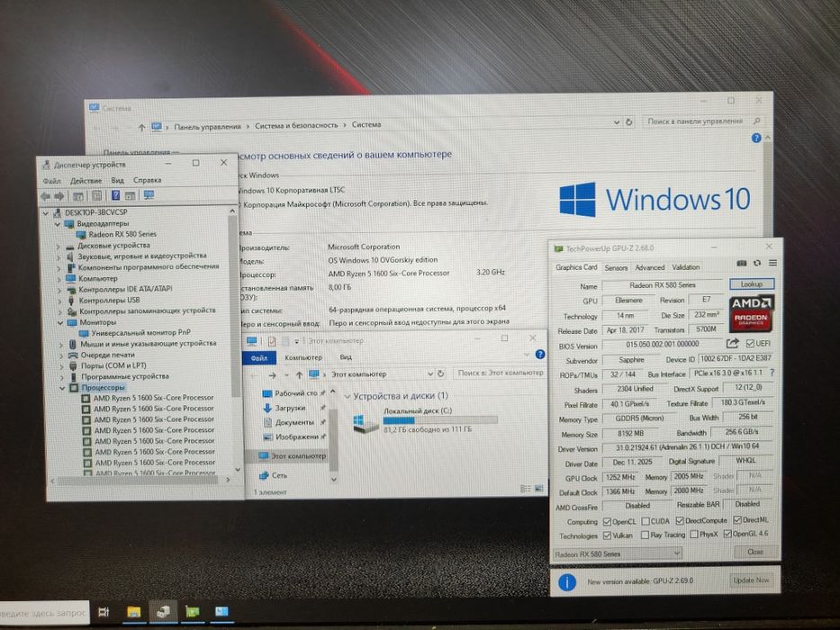Click the Properties icon in Device Manager toolbar
This screenshot has width=840, height=630.
[97, 196]
